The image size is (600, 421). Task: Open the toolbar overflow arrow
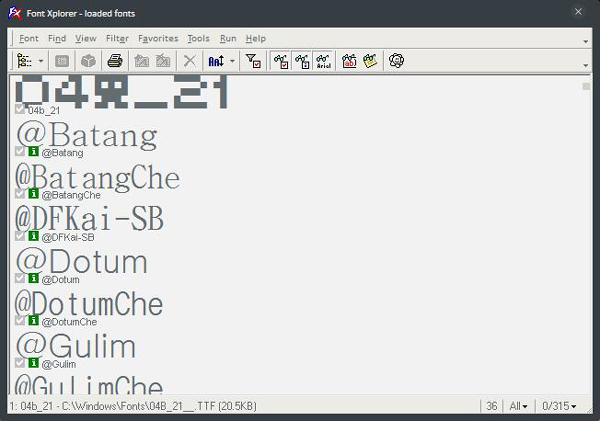coord(585,65)
